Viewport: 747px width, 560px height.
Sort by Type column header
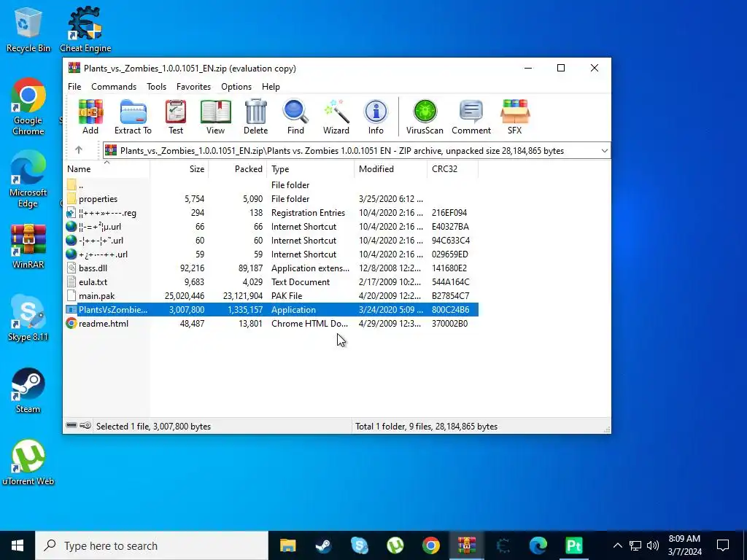pos(311,169)
